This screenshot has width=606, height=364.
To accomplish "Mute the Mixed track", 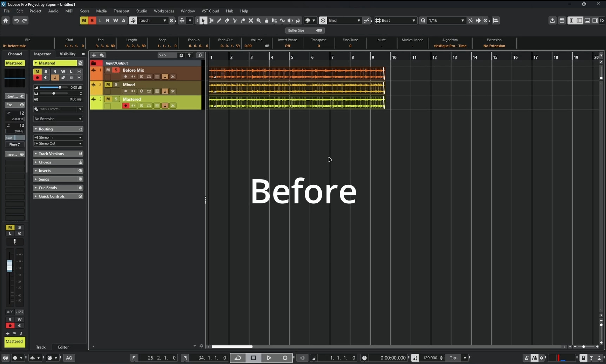I will tap(108, 85).
